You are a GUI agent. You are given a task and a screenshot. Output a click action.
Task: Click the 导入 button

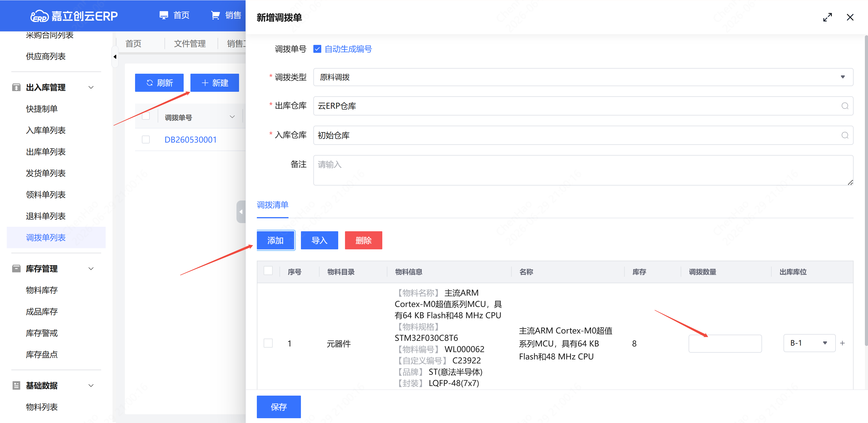click(320, 241)
